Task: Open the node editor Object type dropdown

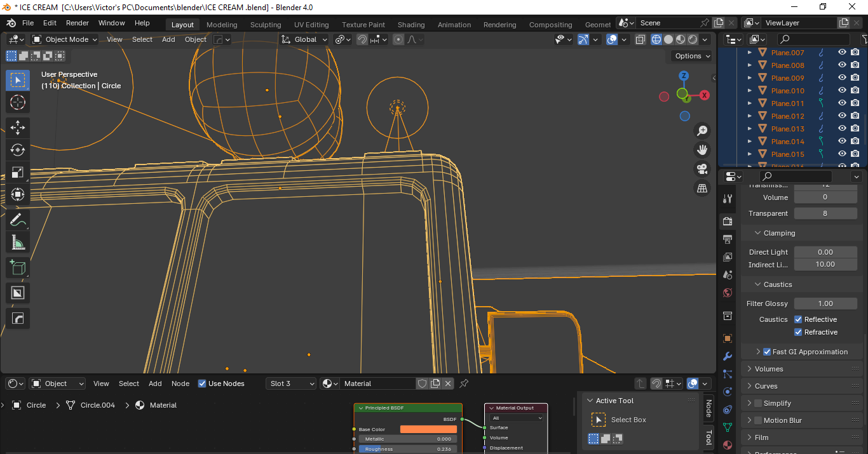Action: [x=57, y=384]
